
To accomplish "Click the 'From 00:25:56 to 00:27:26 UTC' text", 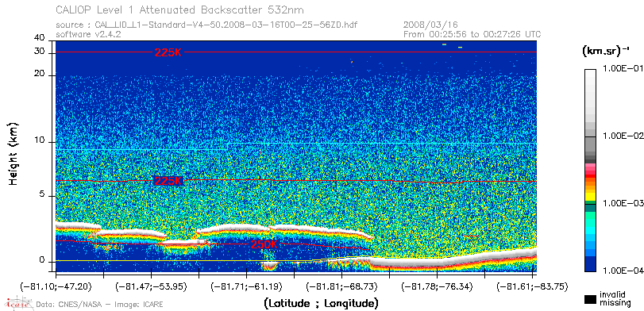I will tap(472, 34).
